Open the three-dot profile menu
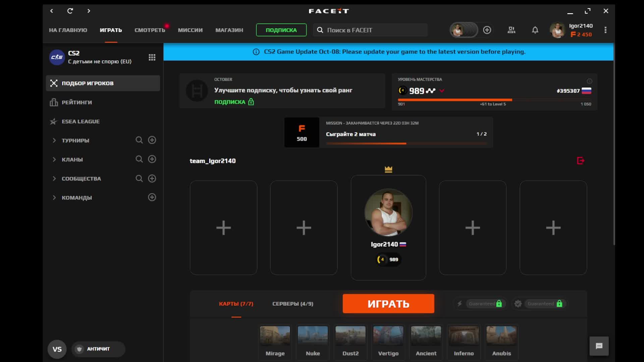The height and width of the screenshot is (362, 644). coord(605,30)
